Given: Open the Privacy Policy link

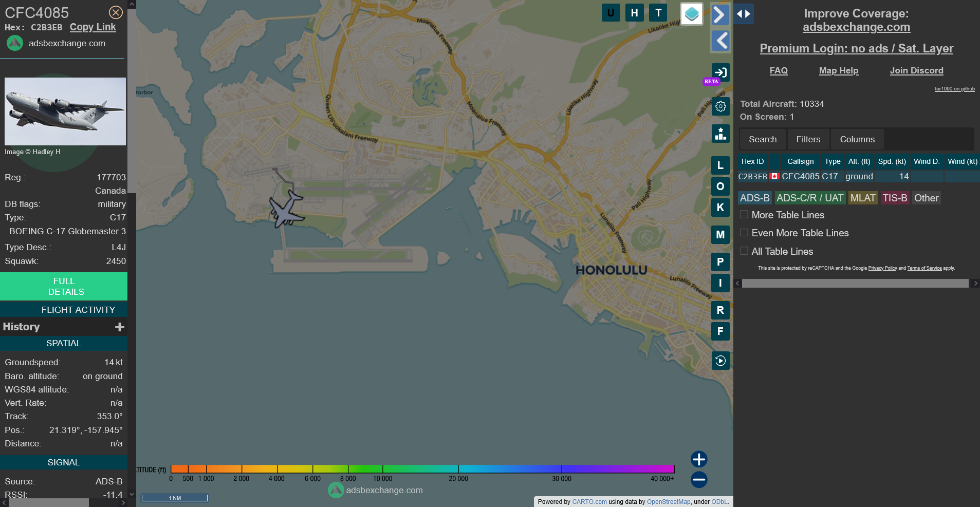Looking at the screenshot, I should (x=882, y=268).
